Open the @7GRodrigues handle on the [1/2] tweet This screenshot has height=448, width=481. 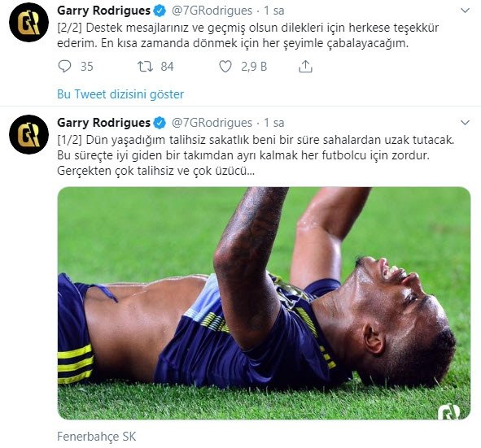(212, 123)
